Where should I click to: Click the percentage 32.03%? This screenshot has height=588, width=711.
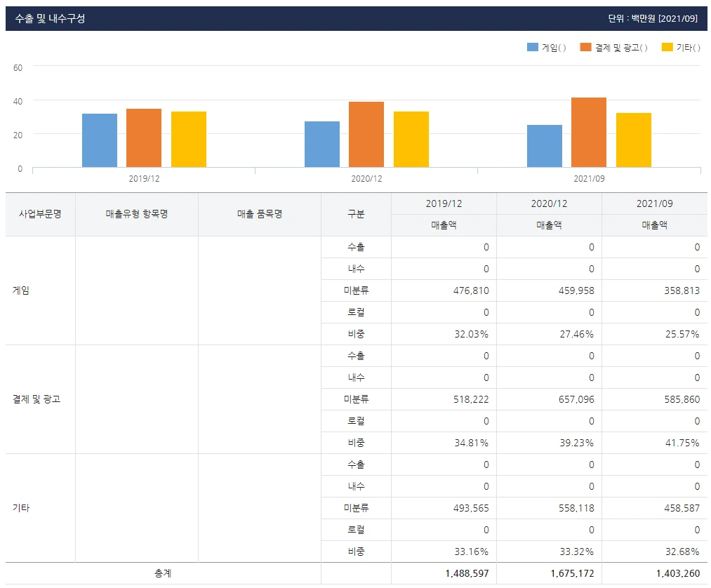pyautogui.click(x=472, y=334)
